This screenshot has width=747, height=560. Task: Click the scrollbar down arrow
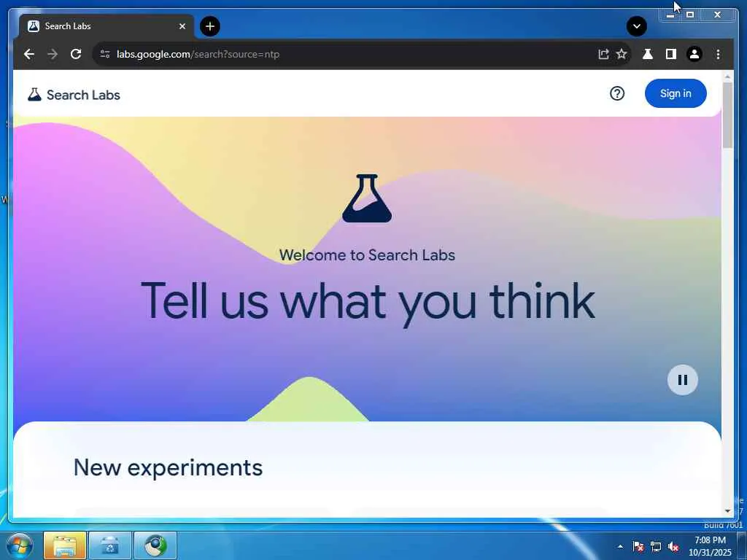[x=727, y=511]
